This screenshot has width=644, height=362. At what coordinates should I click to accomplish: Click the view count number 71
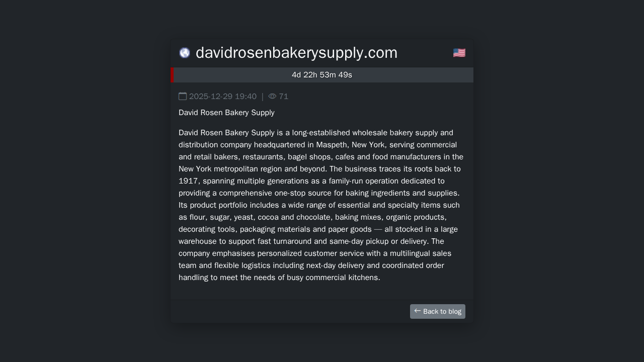pyautogui.click(x=284, y=97)
